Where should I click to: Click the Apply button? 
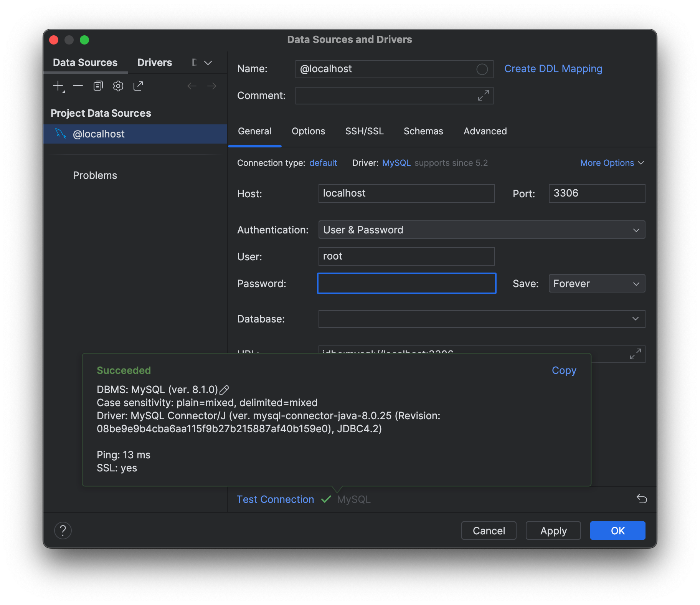tap(553, 531)
